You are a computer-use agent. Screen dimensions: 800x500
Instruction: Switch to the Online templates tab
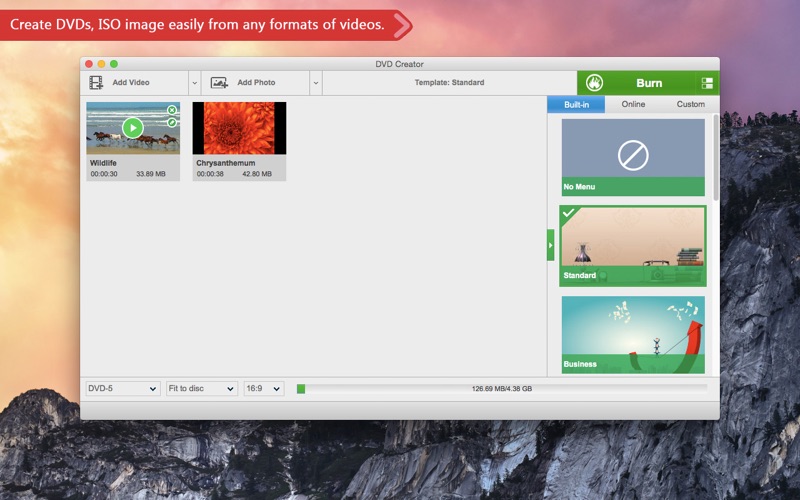click(633, 104)
